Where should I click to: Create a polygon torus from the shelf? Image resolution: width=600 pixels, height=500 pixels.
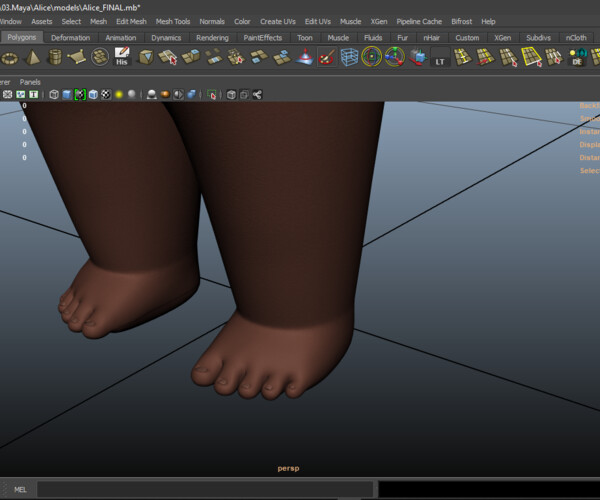[x=10, y=58]
